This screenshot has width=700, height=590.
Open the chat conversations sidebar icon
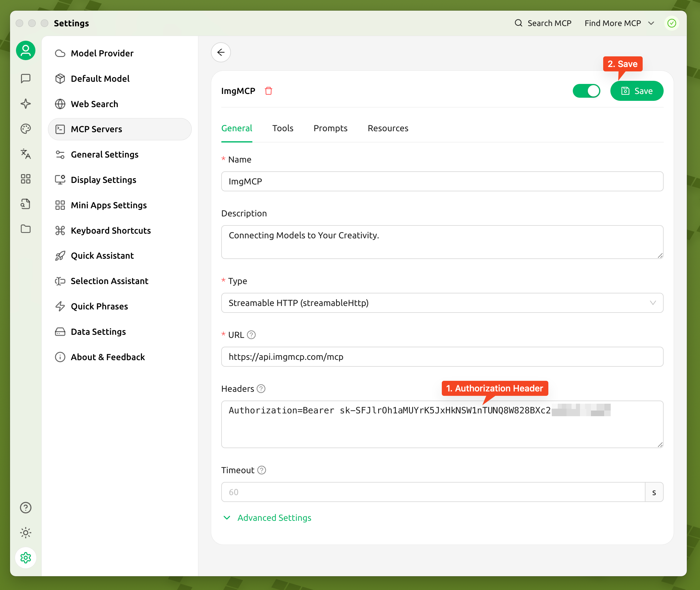pyautogui.click(x=25, y=79)
